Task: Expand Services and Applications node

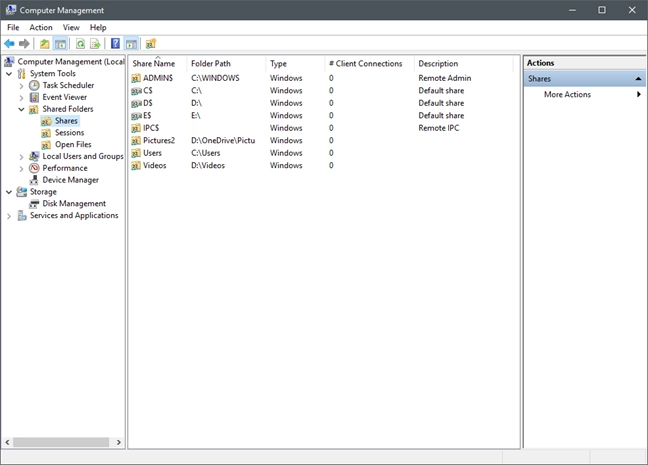Action: point(9,216)
